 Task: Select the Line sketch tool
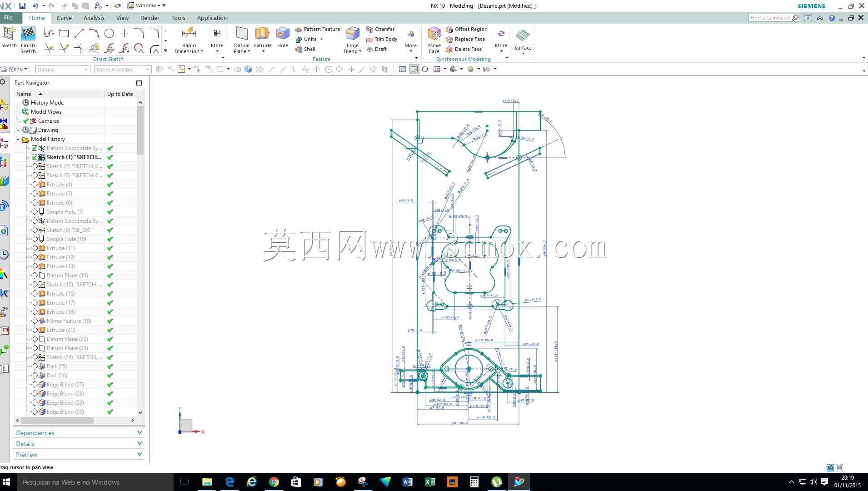(79, 33)
